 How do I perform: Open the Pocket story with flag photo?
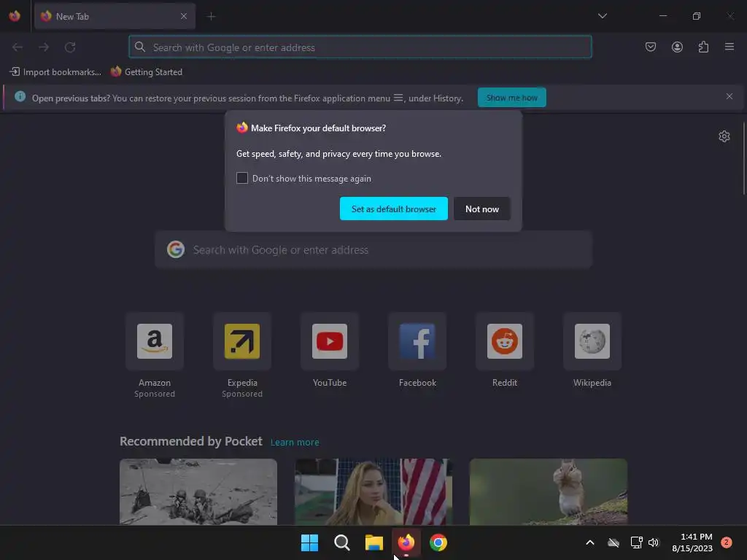(373, 491)
